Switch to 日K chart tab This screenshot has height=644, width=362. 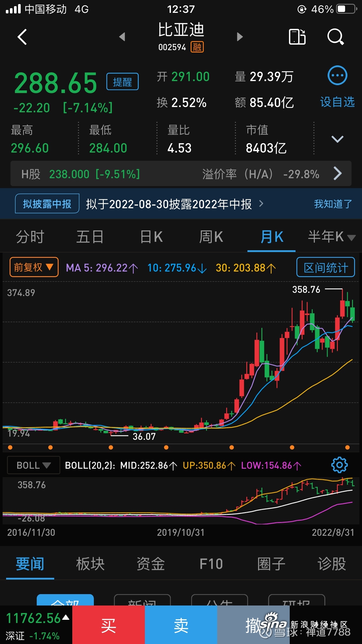pos(151,237)
